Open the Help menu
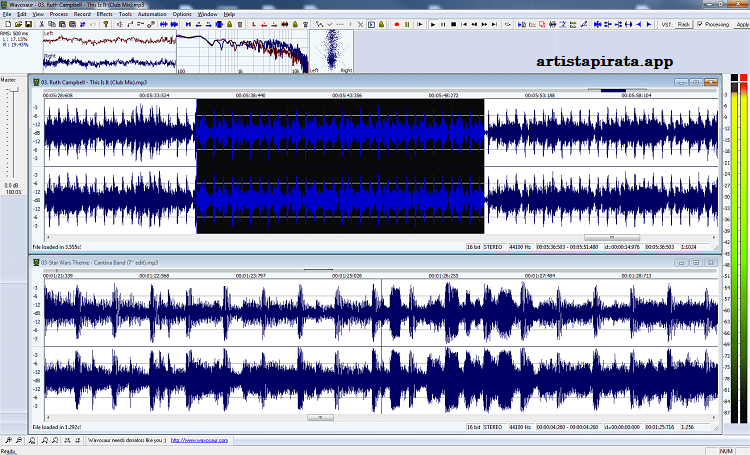 (229, 14)
